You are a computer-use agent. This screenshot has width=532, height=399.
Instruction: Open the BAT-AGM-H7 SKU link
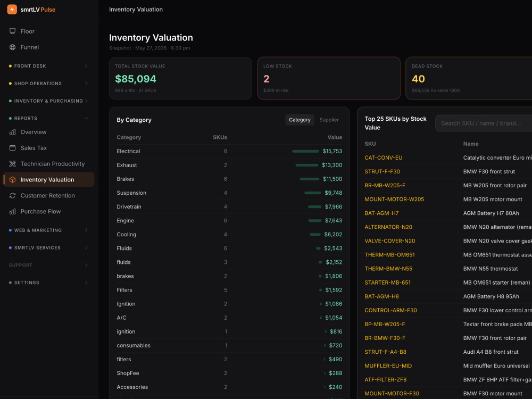[x=381, y=213]
